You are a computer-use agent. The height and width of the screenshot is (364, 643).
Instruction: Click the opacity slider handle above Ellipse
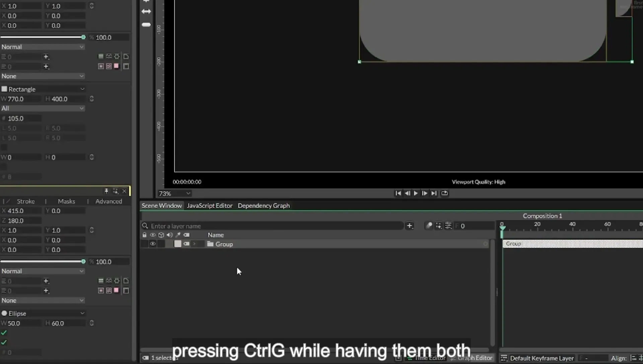(83, 262)
